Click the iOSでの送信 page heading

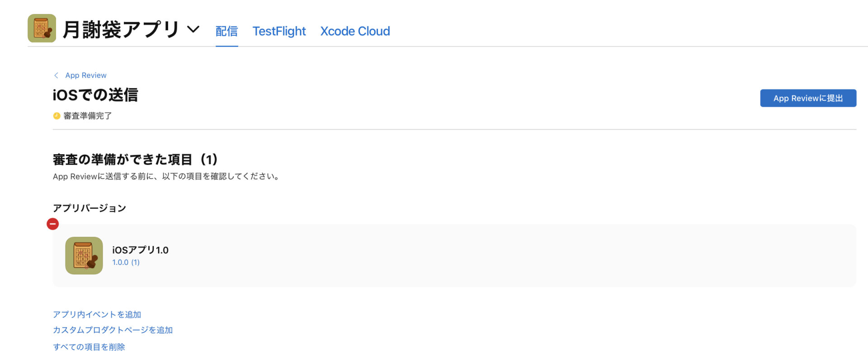[x=95, y=95]
